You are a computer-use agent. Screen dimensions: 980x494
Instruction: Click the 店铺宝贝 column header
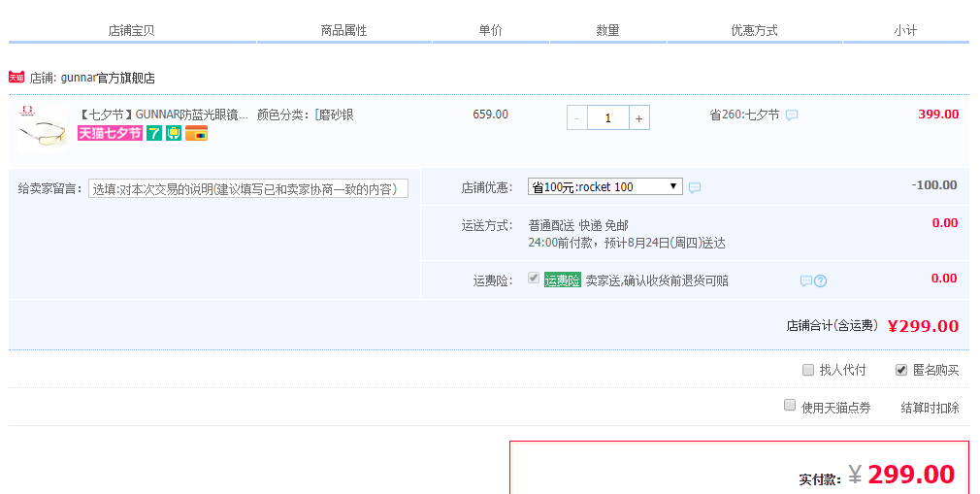pyautogui.click(x=131, y=30)
